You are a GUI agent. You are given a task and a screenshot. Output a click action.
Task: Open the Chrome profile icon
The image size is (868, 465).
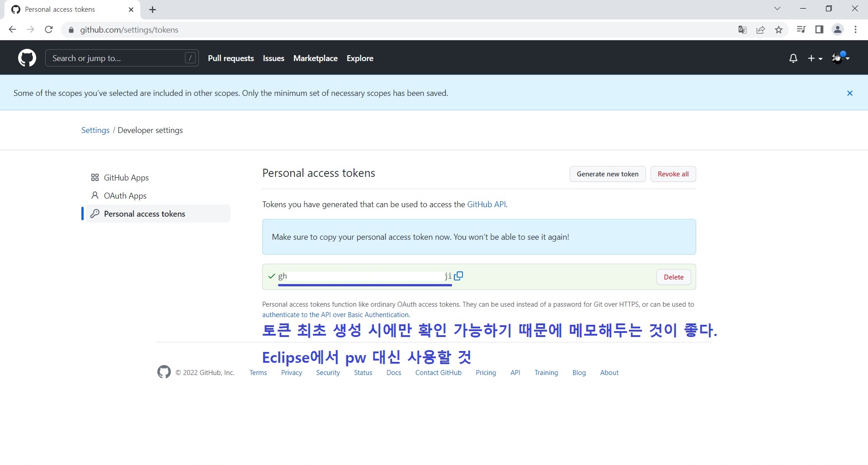point(838,30)
